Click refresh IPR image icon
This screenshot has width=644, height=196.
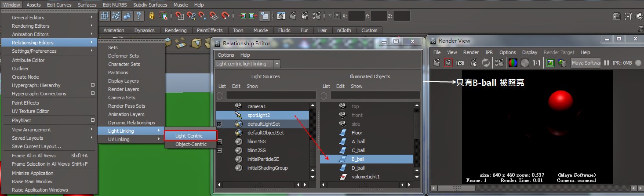[486, 63]
